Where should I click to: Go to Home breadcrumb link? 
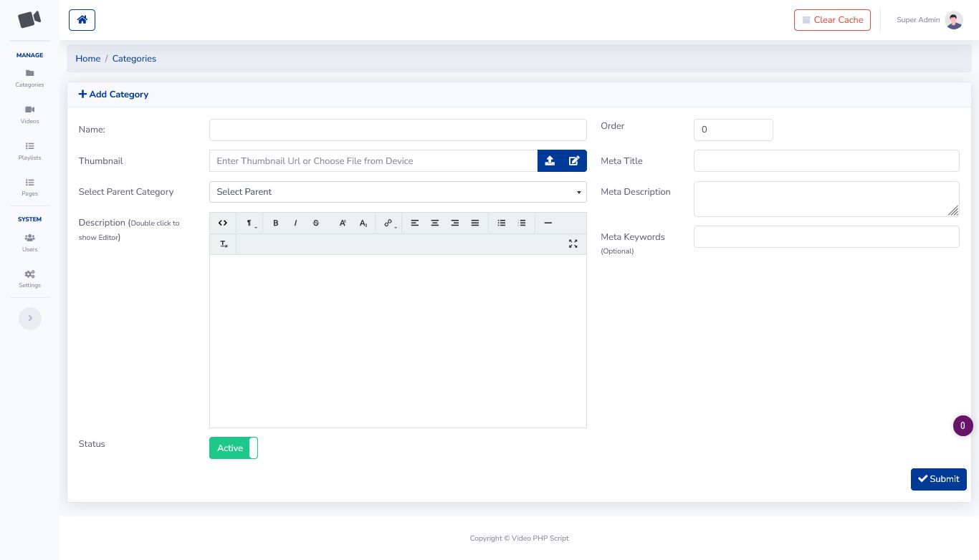point(88,59)
